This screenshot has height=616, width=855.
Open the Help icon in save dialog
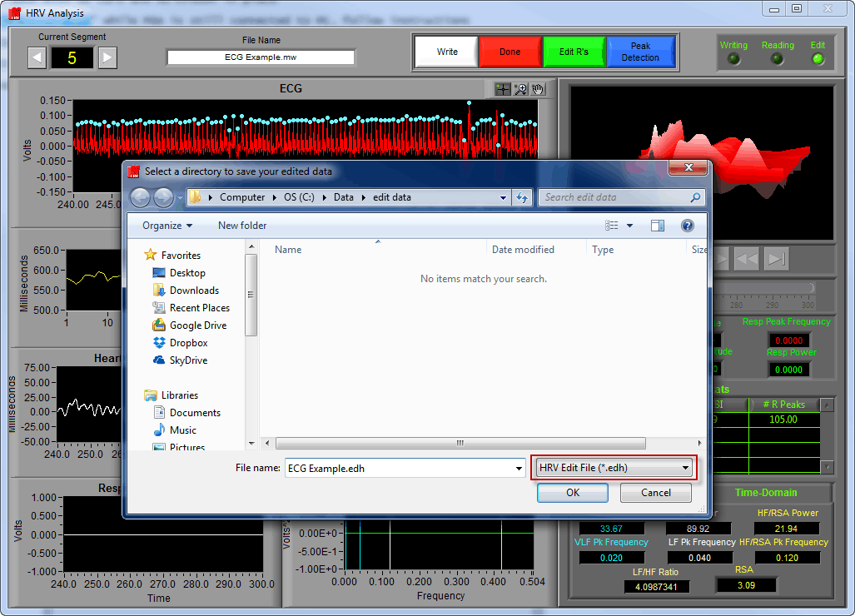(x=687, y=226)
